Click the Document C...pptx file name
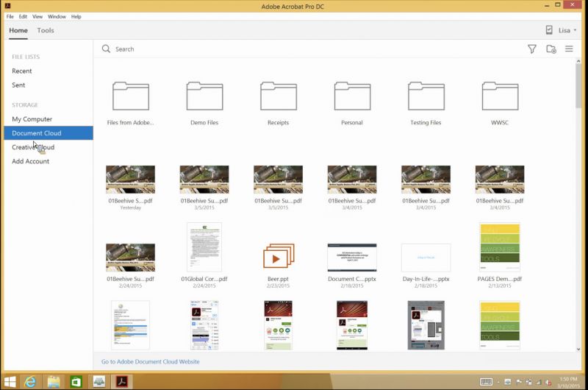Image resolution: width=588 pixels, height=390 pixels. (352, 279)
